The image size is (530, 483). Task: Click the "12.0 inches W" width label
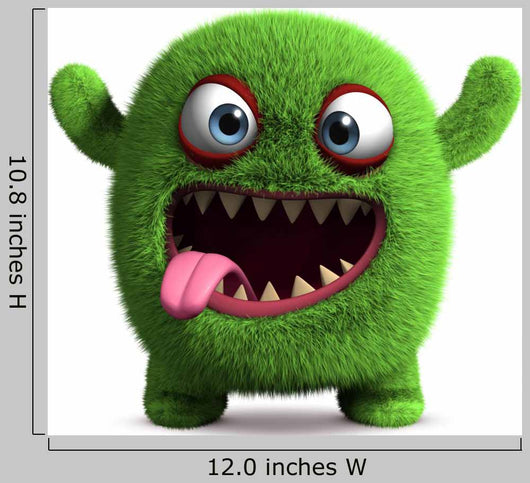287,467
